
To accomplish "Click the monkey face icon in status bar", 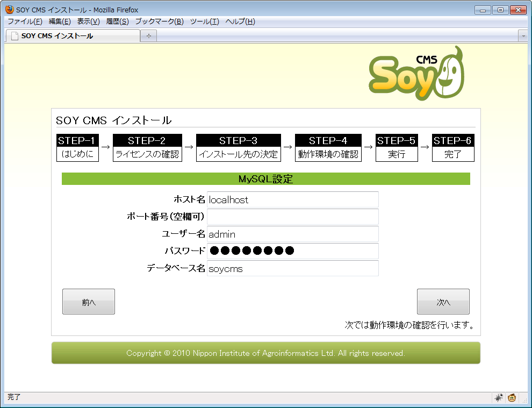I will click(512, 397).
